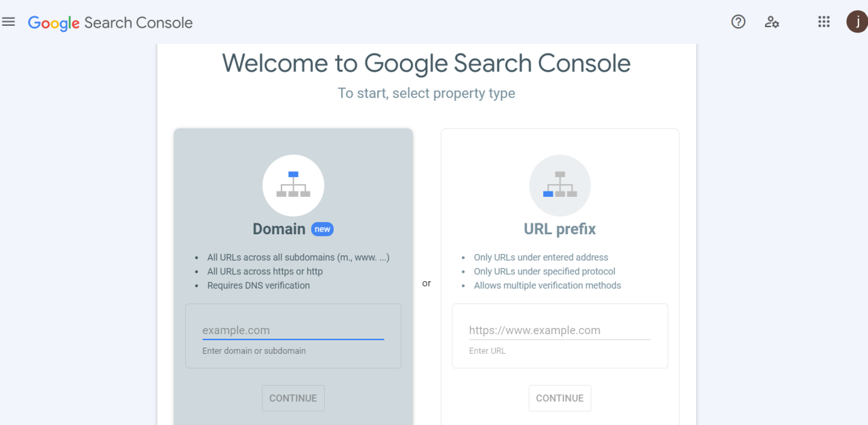This screenshot has width=868, height=425.
Task: Click CONTINUE under the Domain card
Action: [x=293, y=398]
